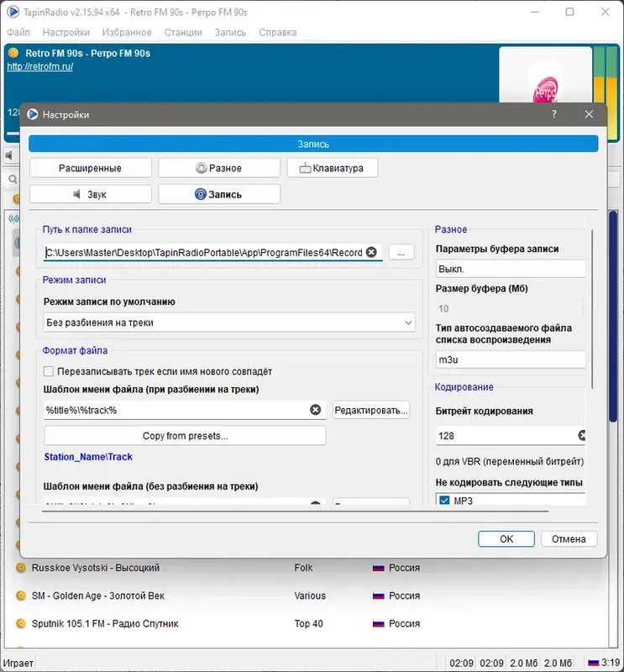
Task: Click the buffer size field showing 10
Action: click(509, 308)
